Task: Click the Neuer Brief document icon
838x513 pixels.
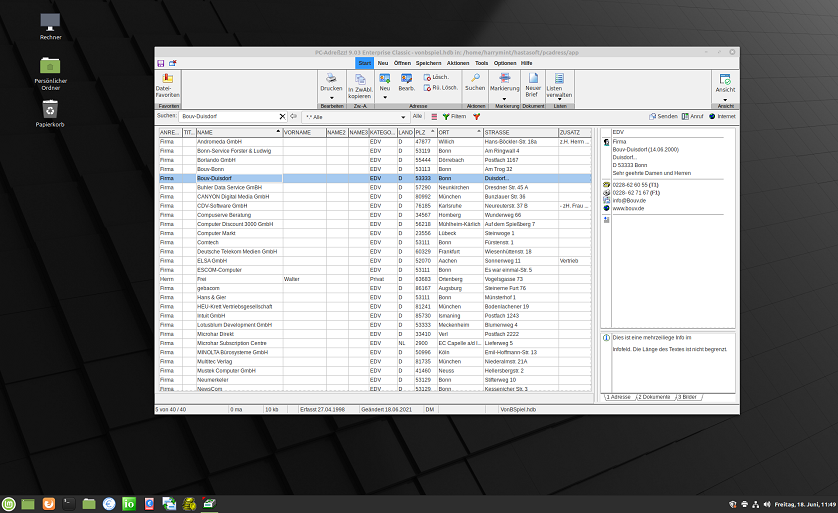Action: (x=533, y=80)
